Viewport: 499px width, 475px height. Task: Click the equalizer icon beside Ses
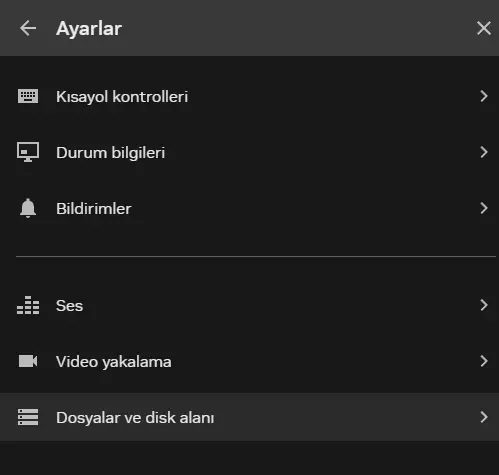click(28, 305)
